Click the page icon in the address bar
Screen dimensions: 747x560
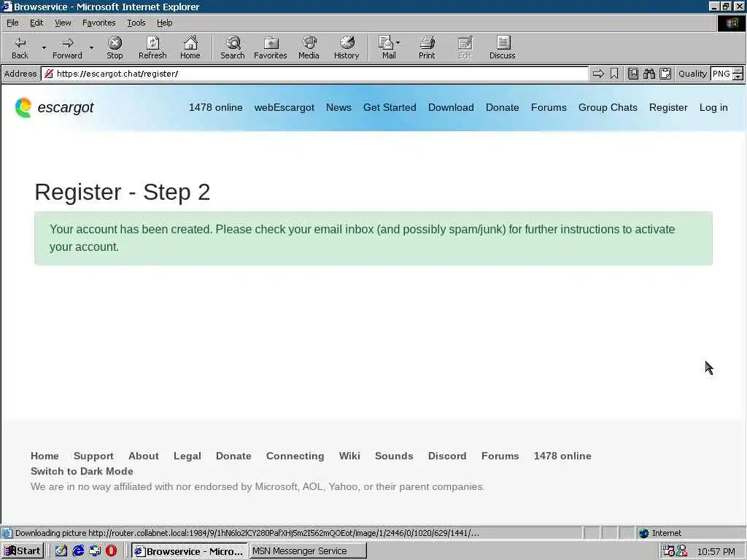49,74
